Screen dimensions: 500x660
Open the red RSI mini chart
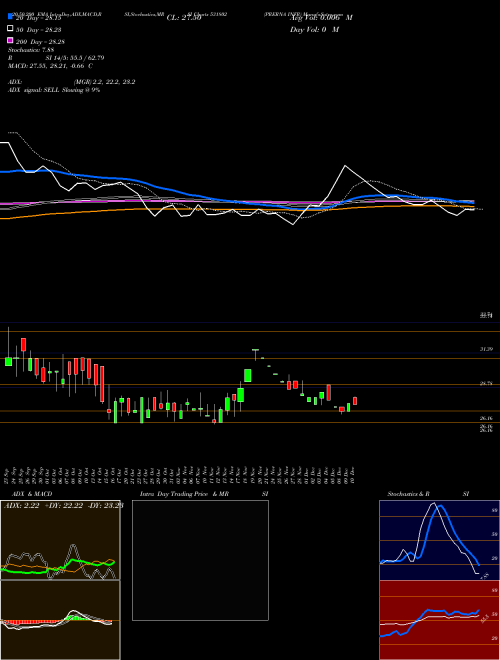(x=439, y=620)
